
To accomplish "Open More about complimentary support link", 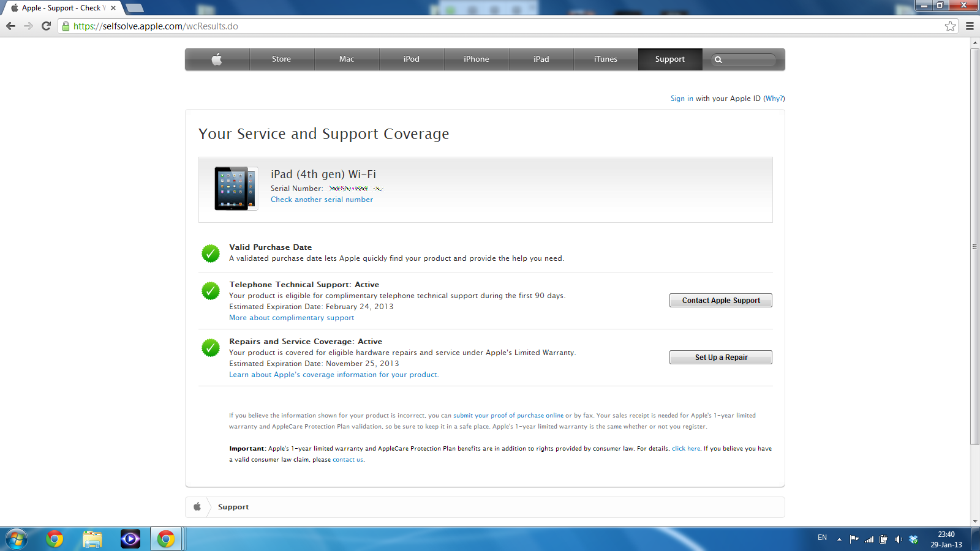I will [292, 318].
